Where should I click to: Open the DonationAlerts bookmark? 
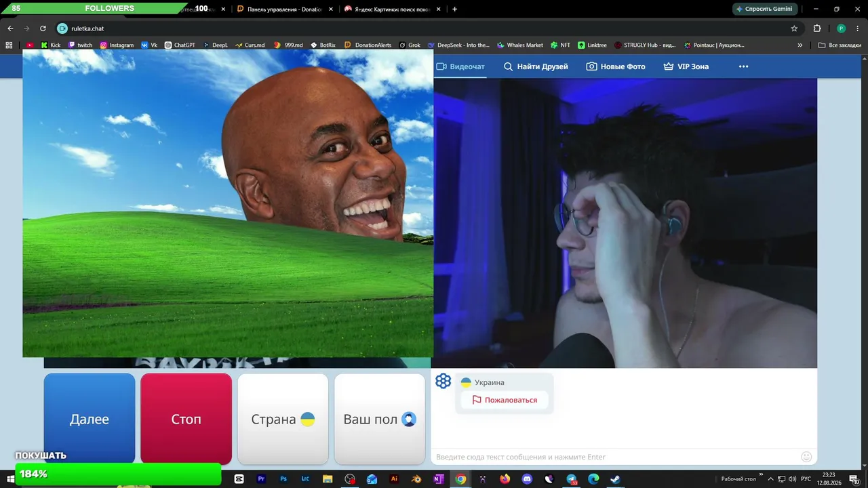tap(368, 45)
